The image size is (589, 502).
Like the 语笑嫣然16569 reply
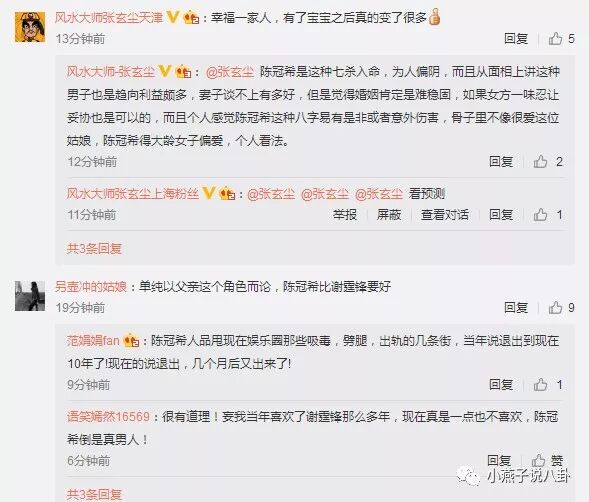pos(547,460)
